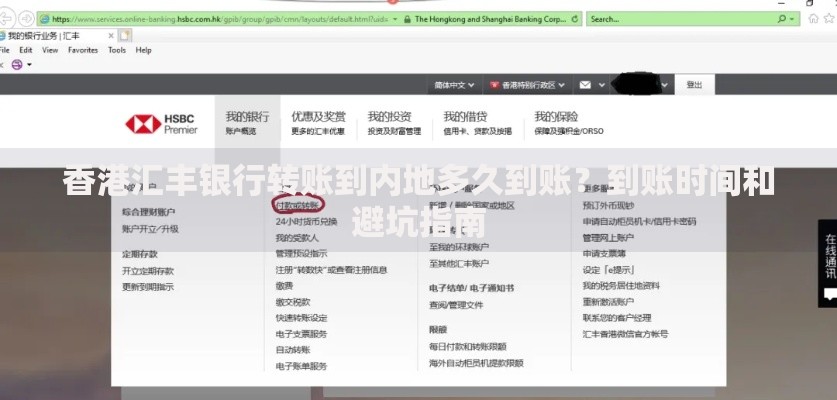Screen dimensions: 837x400
Task: Click the browser home icon
Action: [814, 19]
